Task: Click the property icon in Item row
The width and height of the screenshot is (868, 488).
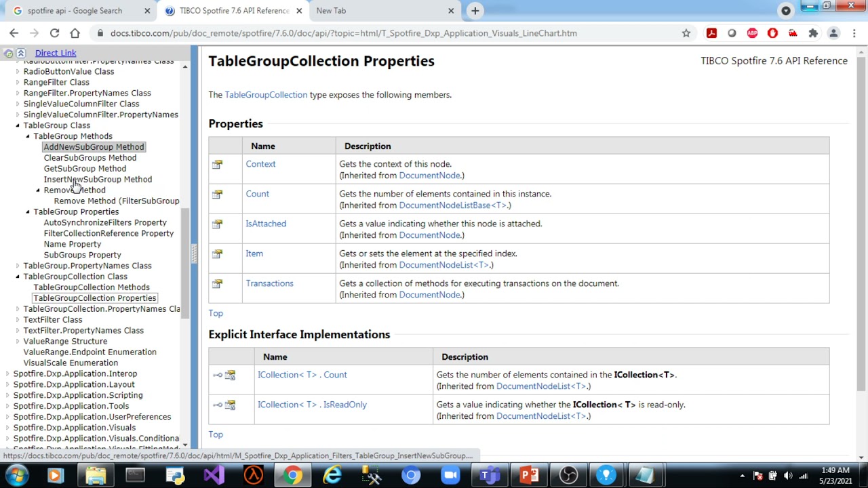Action: coord(217,254)
